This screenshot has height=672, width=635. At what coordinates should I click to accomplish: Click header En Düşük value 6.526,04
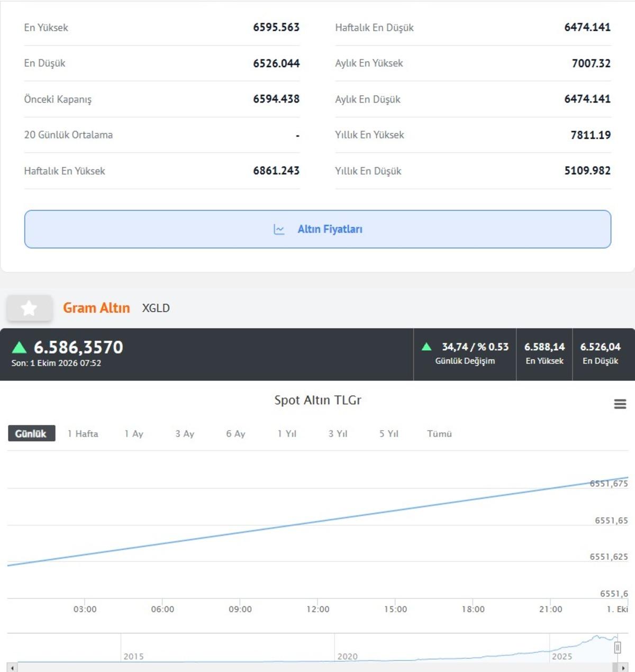[x=601, y=347]
